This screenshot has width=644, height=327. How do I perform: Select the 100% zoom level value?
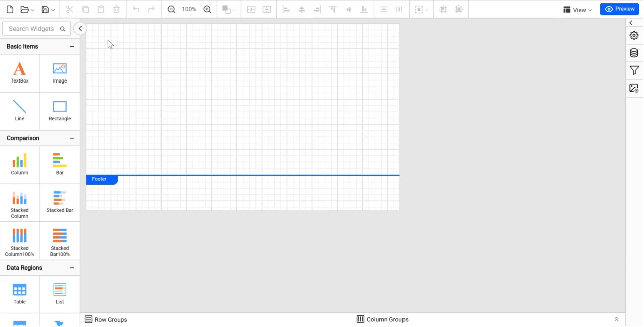tap(189, 9)
